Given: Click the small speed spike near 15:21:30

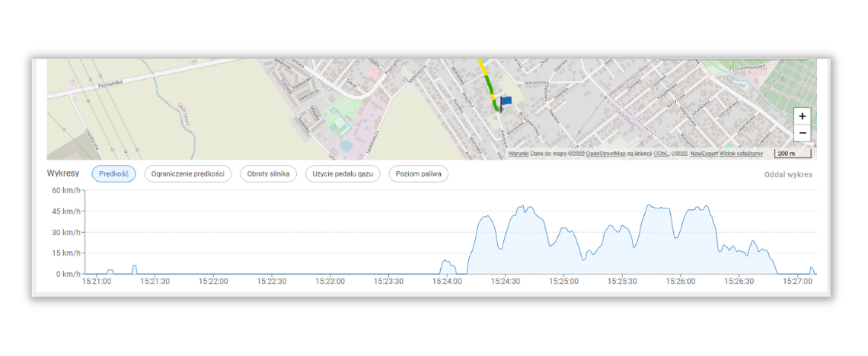Looking at the screenshot, I should click(134, 269).
